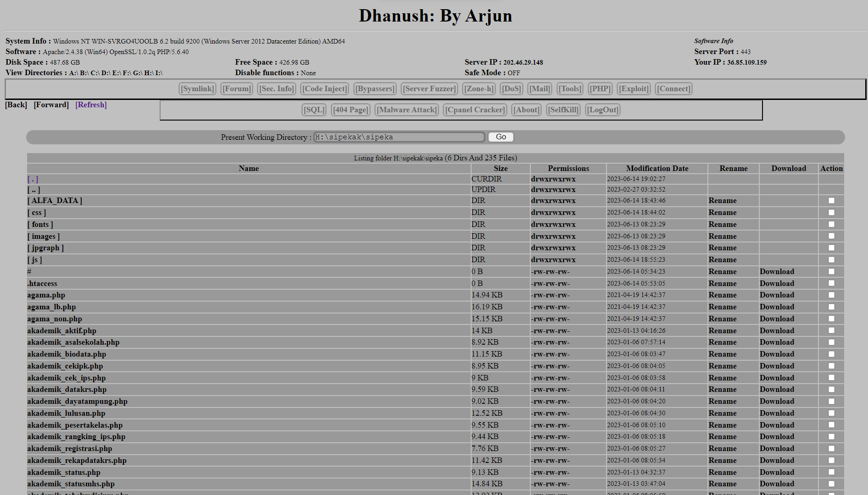Switch to the H:\ drive

148,73
